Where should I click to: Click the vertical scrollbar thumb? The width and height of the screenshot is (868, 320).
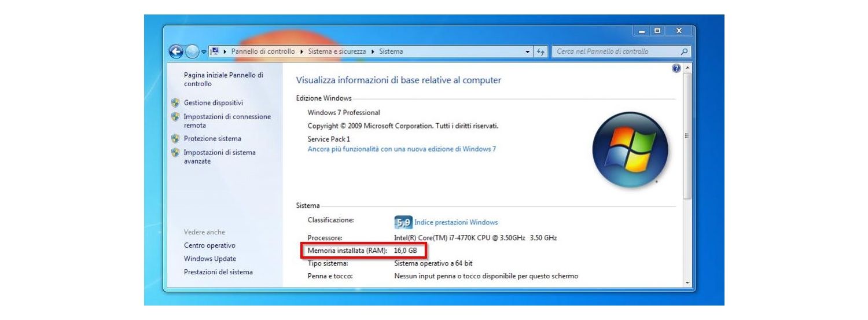pos(687,136)
